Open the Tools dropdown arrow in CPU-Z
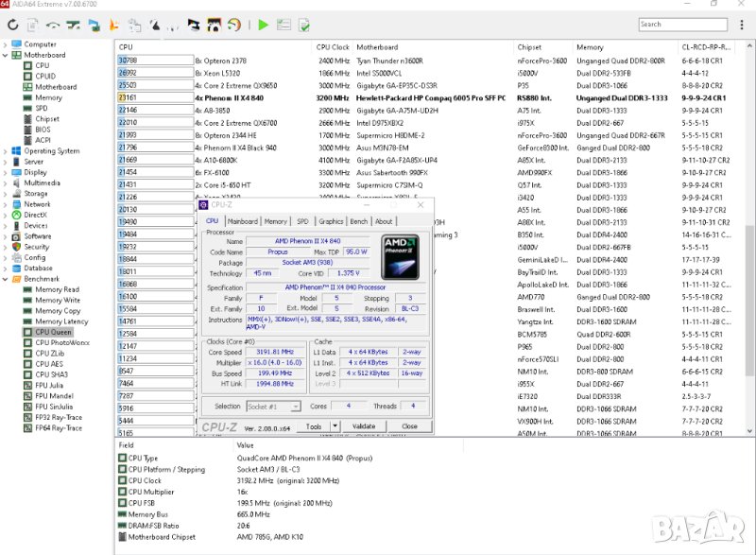 click(336, 426)
